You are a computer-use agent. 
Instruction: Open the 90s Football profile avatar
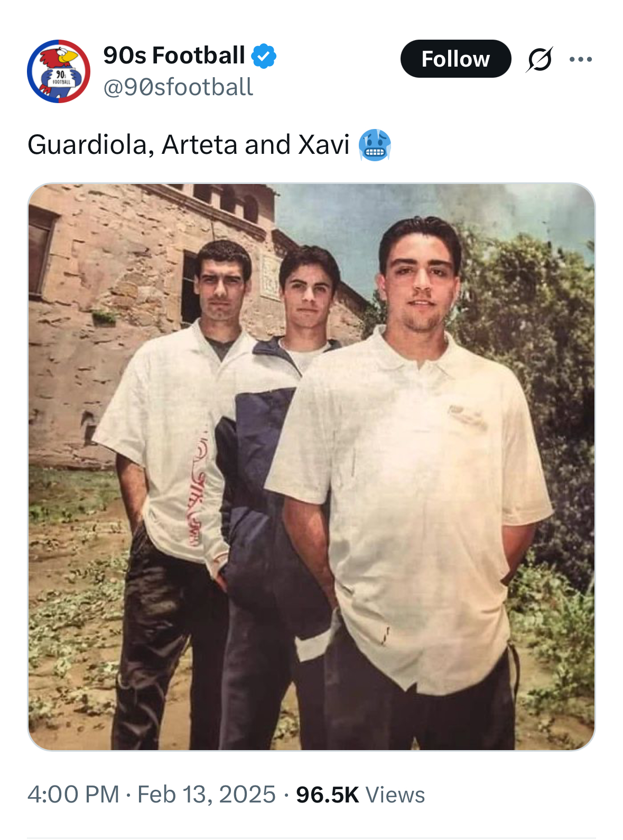[x=58, y=71]
